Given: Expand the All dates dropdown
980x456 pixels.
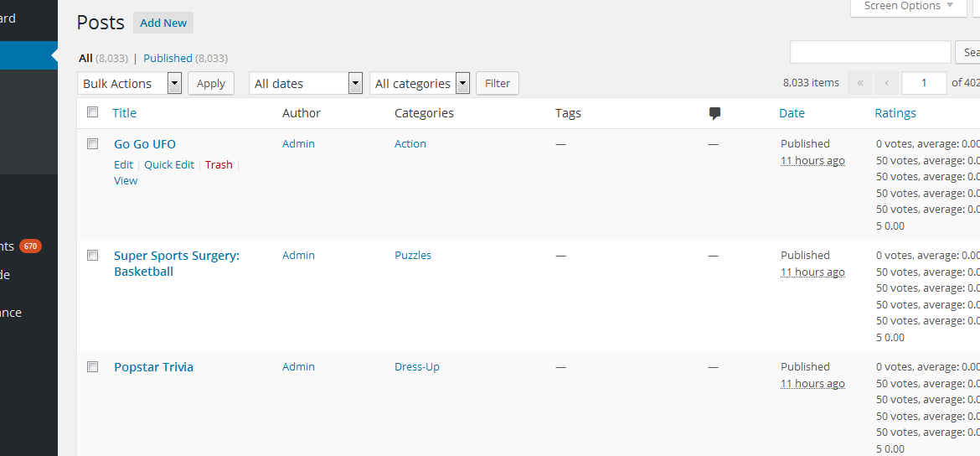Looking at the screenshot, I should coord(306,83).
